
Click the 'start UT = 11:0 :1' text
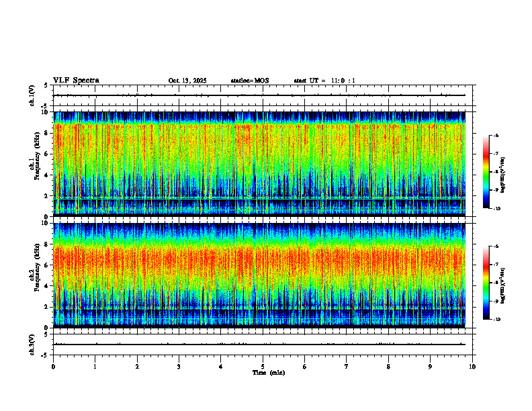[x=324, y=81]
